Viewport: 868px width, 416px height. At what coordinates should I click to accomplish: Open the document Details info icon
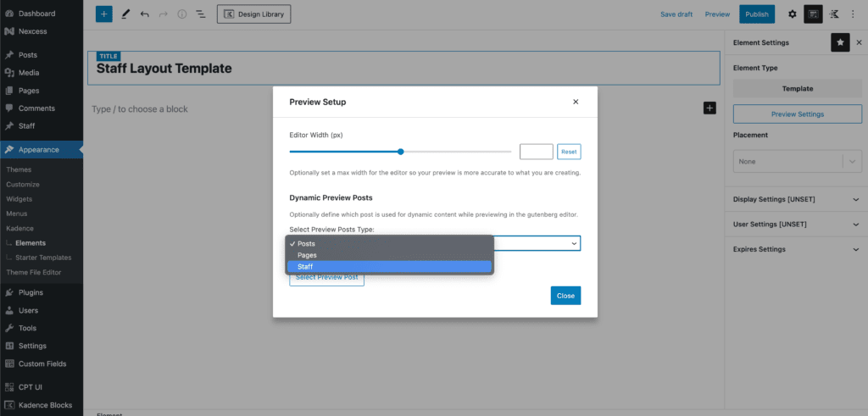[182, 14]
